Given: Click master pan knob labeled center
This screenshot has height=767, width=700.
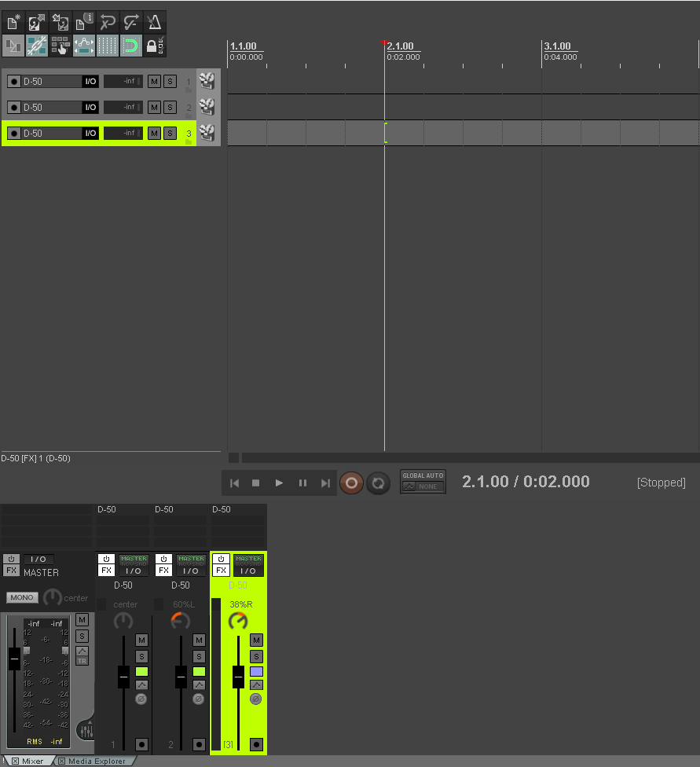Looking at the screenshot, I should tap(53, 598).
